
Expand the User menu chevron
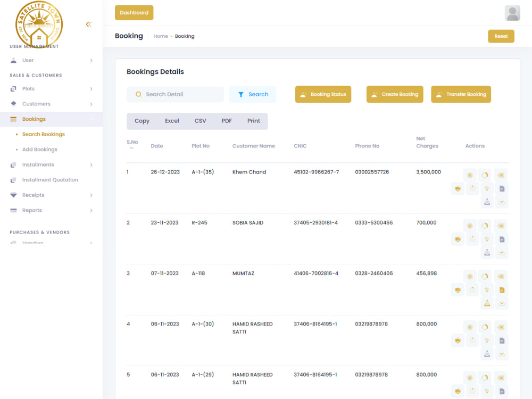tap(91, 61)
